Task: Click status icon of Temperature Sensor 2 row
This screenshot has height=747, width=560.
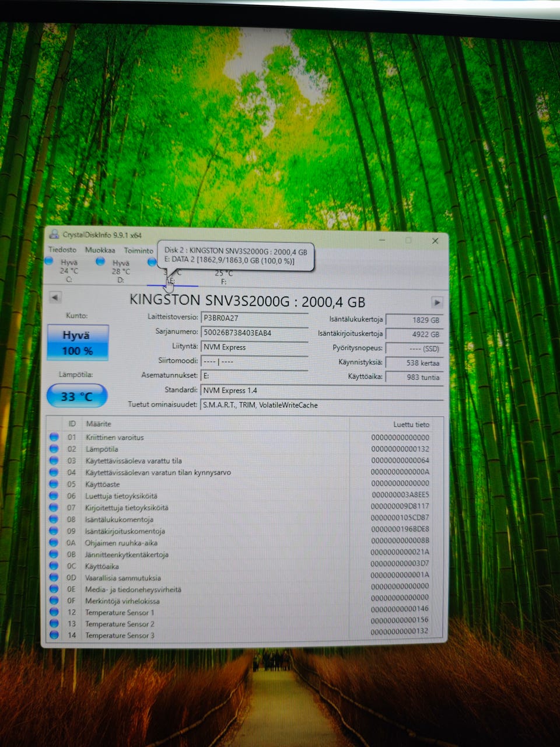Action: pyautogui.click(x=54, y=623)
